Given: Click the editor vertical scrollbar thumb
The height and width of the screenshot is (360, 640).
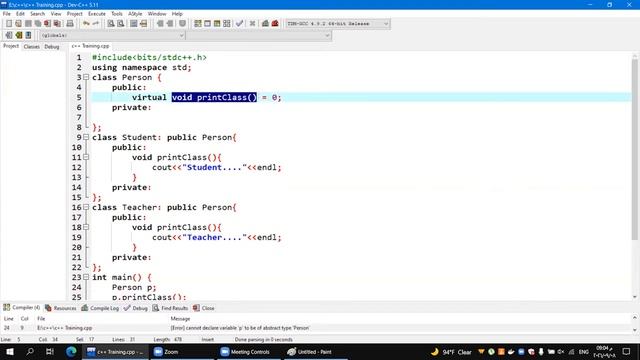Looking at the screenshot, I should (635, 149).
